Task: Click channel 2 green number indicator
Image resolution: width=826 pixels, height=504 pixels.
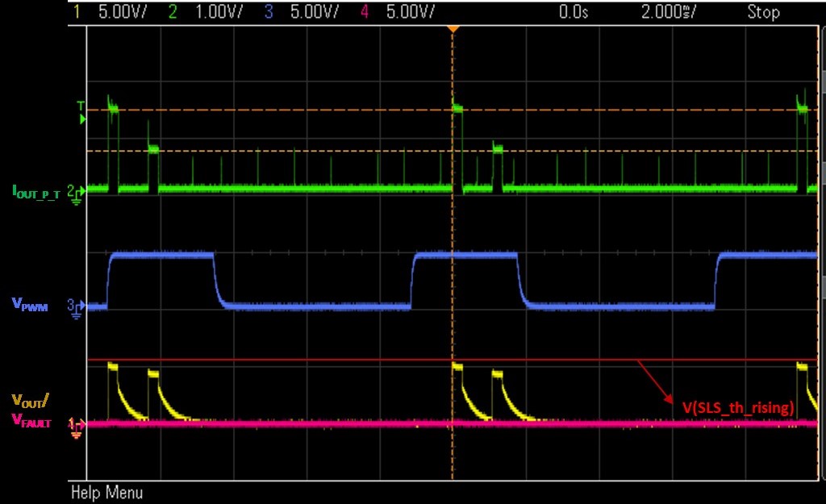Action: pyautogui.click(x=173, y=12)
